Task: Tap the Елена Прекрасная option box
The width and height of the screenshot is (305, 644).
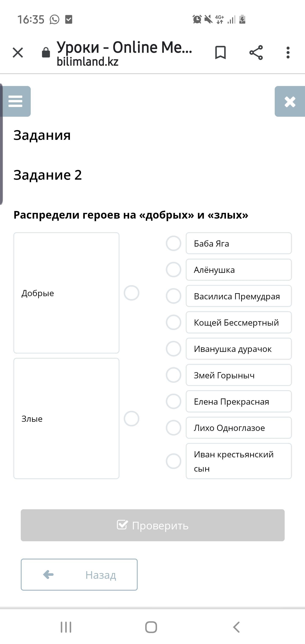Action: (x=238, y=401)
